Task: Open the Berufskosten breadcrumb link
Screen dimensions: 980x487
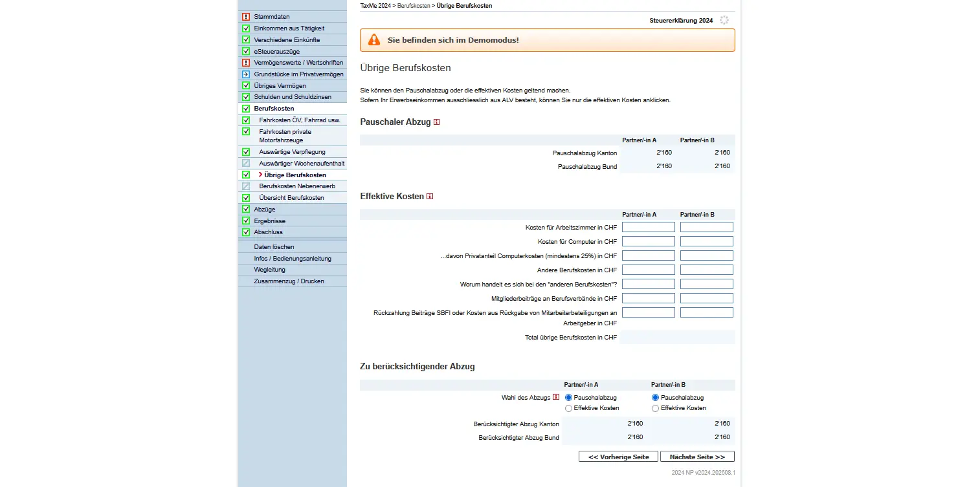Action: point(413,5)
